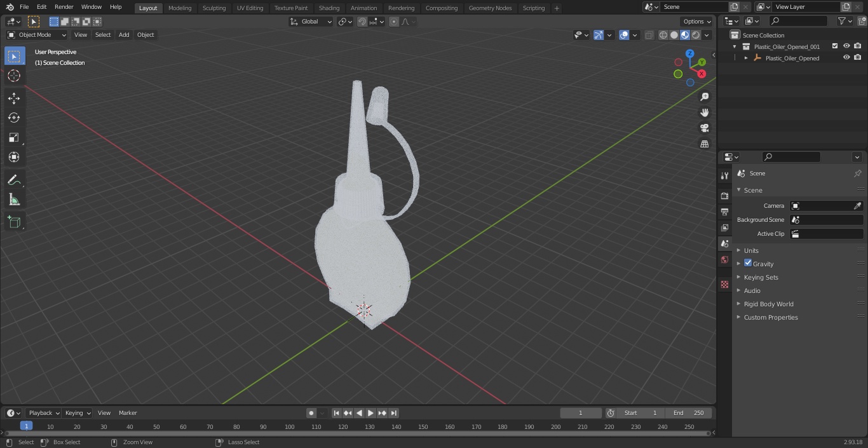
Task: Switch to the Shading workspace tab
Action: [329, 8]
